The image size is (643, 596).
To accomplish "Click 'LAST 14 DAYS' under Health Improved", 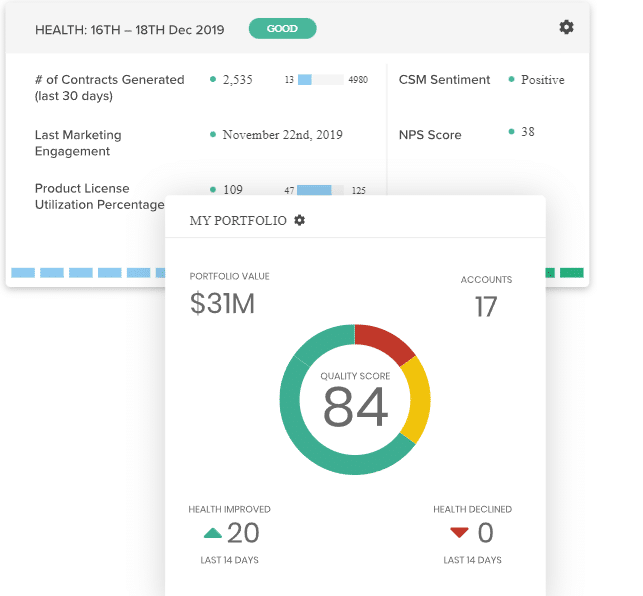I will (x=230, y=560).
